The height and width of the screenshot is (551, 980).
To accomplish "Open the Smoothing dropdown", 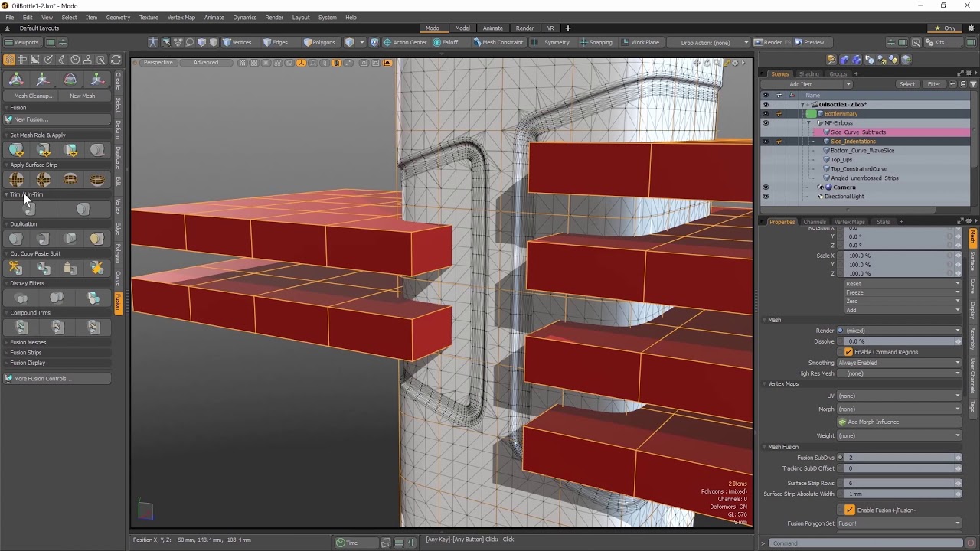I will [x=899, y=363].
